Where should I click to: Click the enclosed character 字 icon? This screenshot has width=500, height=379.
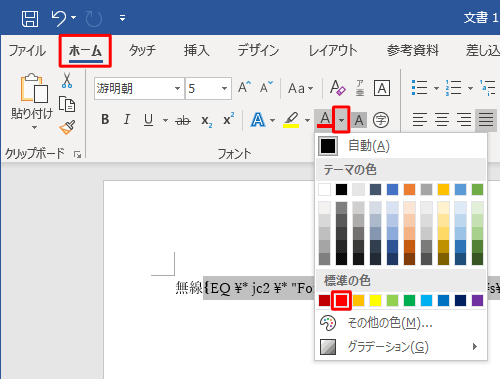tap(381, 120)
